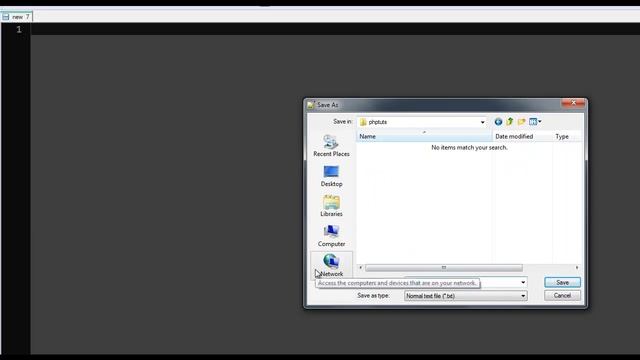The height and width of the screenshot is (360, 640).
Task: Click the Save button
Action: point(562,282)
